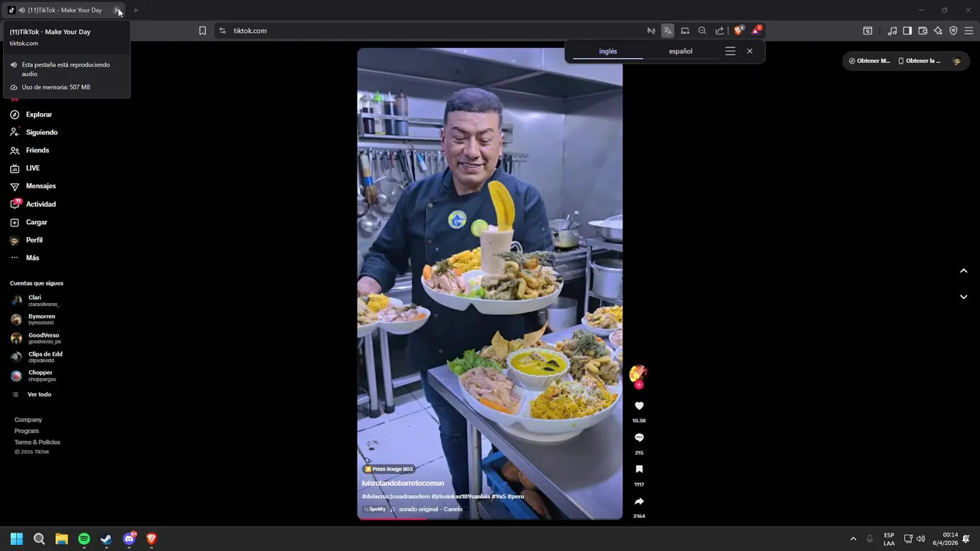The width and height of the screenshot is (980, 551).
Task: Open Brave VPN shield icon
Action: (953, 31)
